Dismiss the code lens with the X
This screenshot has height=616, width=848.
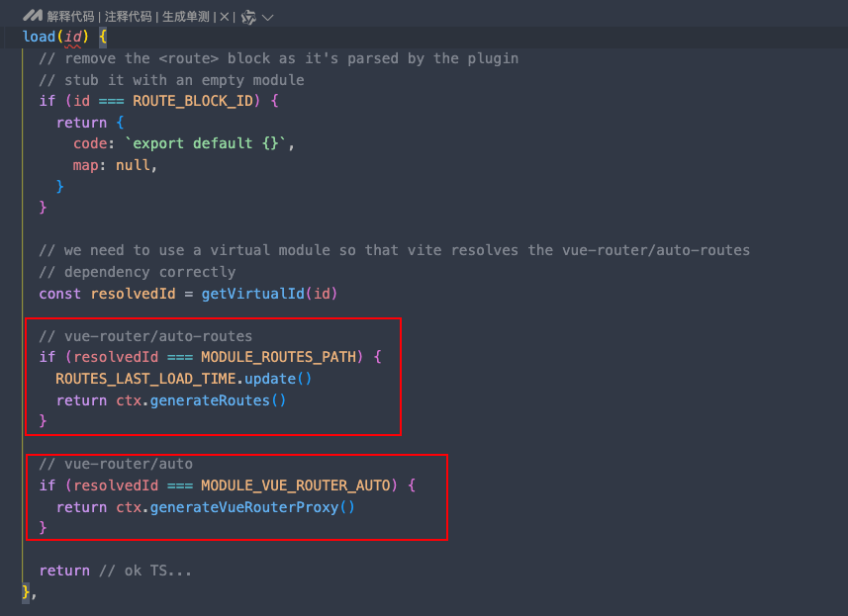click(x=225, y=17)
